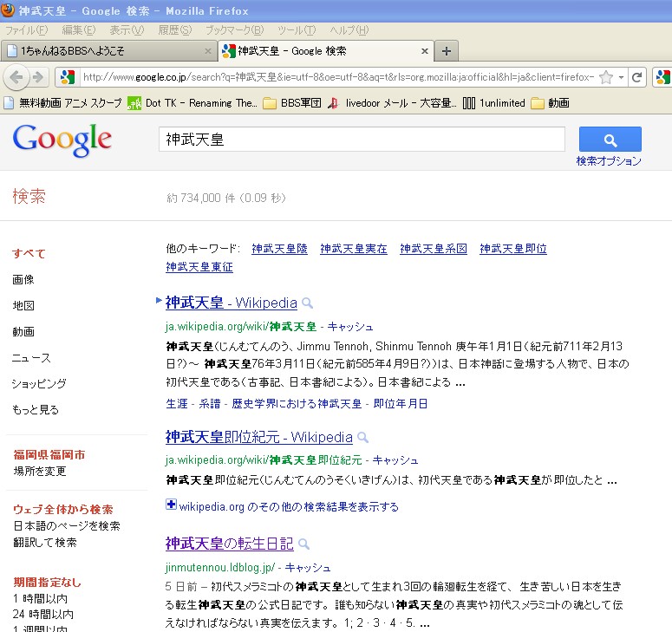Select 日本語のページを検索 filter
The width and height of the screenshot is (672, 632).
[67, 525]
